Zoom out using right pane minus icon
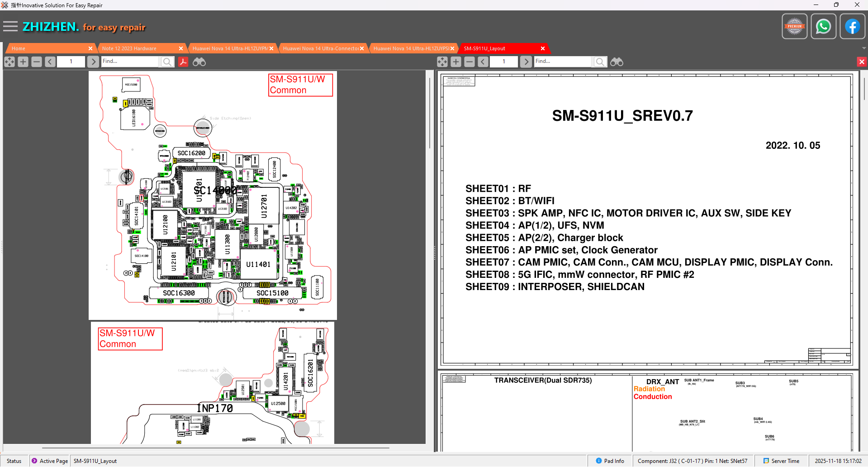Viewport: 868px width, 467px height. [470, 62]
